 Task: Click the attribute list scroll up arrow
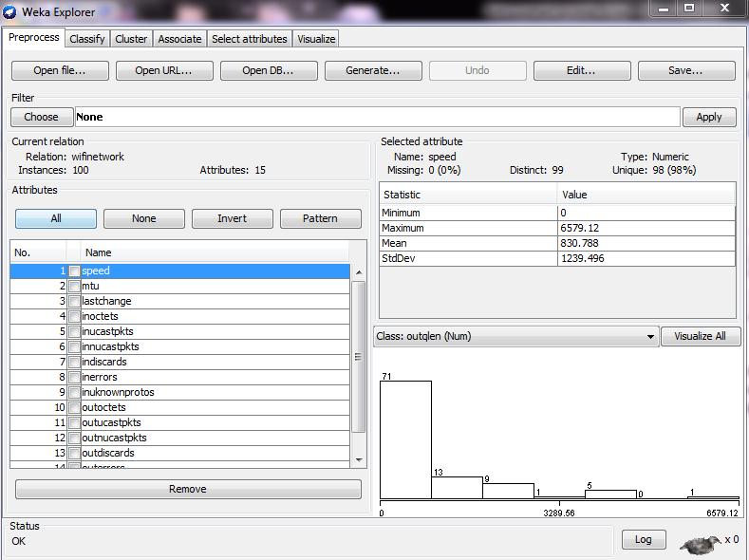(359, 272)
